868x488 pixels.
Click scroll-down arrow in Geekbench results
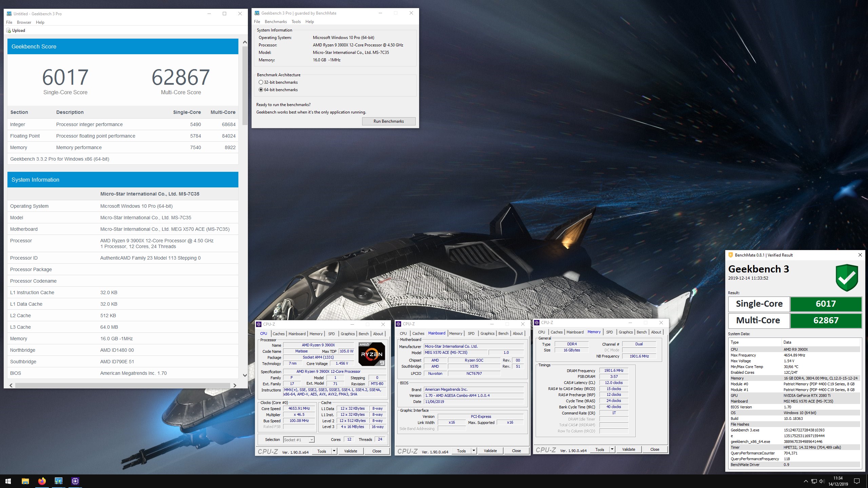[x=245, y=375]
